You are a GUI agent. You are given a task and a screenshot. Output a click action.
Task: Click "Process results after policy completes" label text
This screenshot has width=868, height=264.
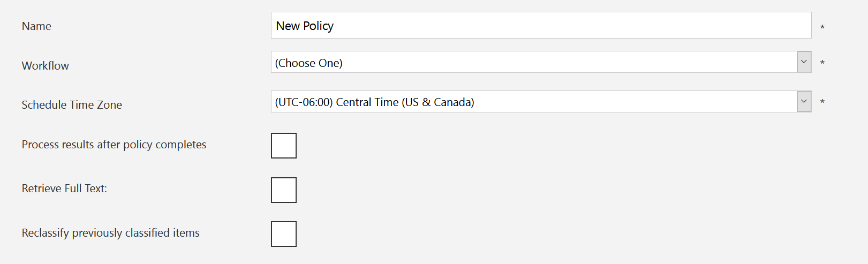[x=114, y=145]
